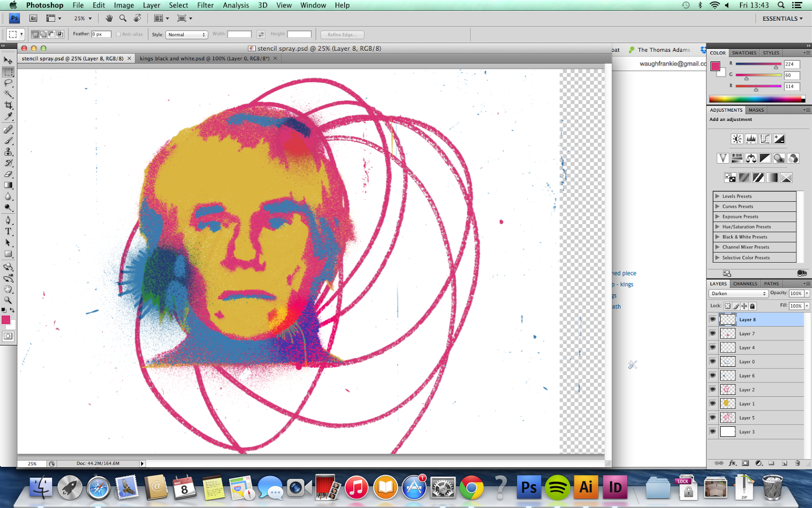Click the pink foreground color swatch in toolbox
This screenshot has width=812, height=508.
[x=6, y=320]
